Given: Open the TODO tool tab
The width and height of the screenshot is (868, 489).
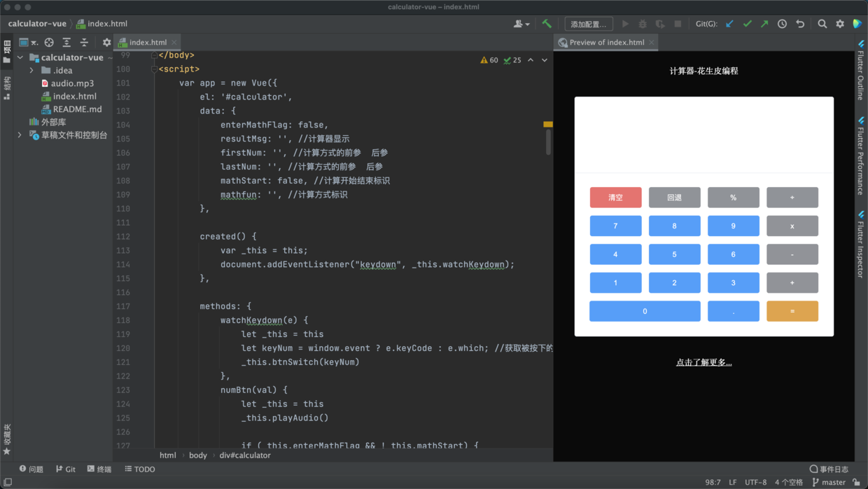Looking at the screenshot, I should 140,469.
